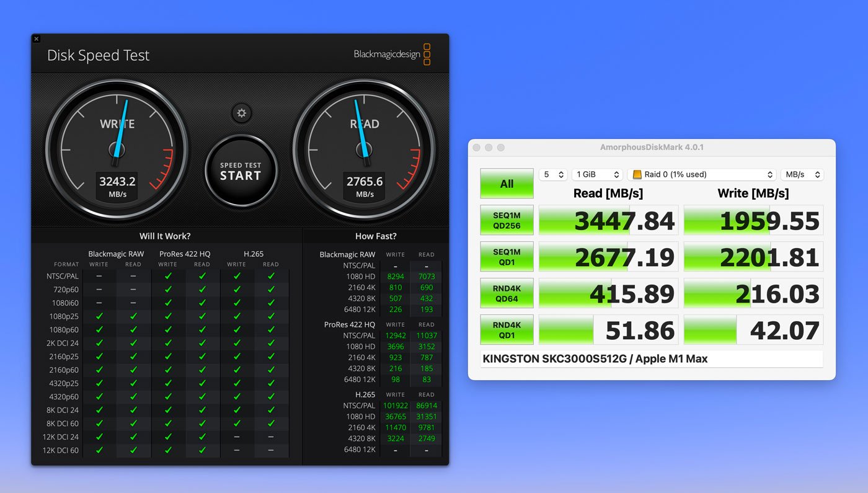
Task: Click the Blackmagic RAW column header in Will It Work
Action: click(116, 254)
